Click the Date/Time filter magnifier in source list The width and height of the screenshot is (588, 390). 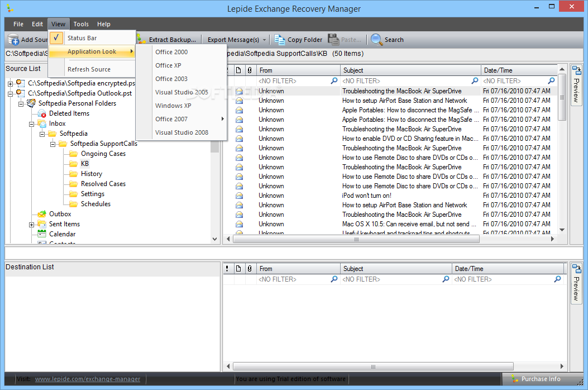click(551, 80)
